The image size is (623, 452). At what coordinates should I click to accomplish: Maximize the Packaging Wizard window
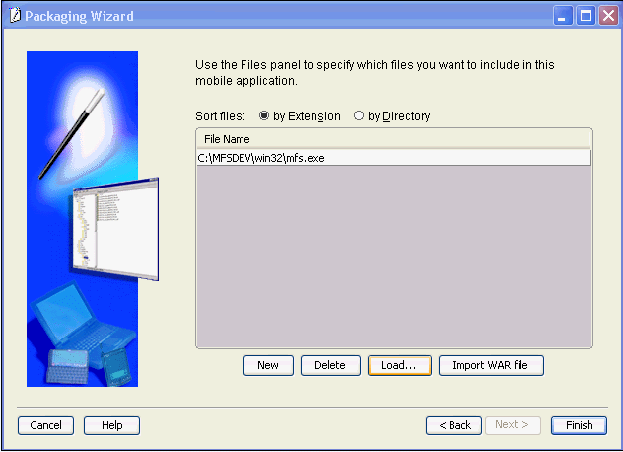[586, 16]
